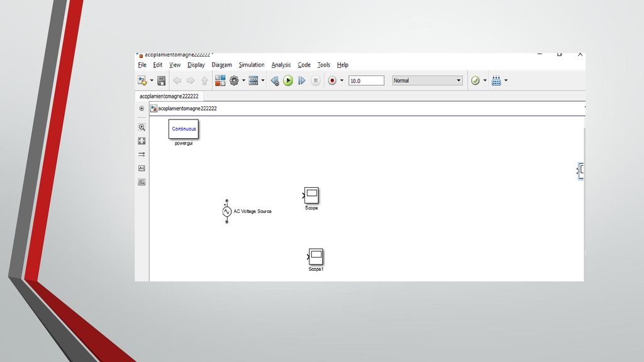Close the Simulink window

[580, 54]
